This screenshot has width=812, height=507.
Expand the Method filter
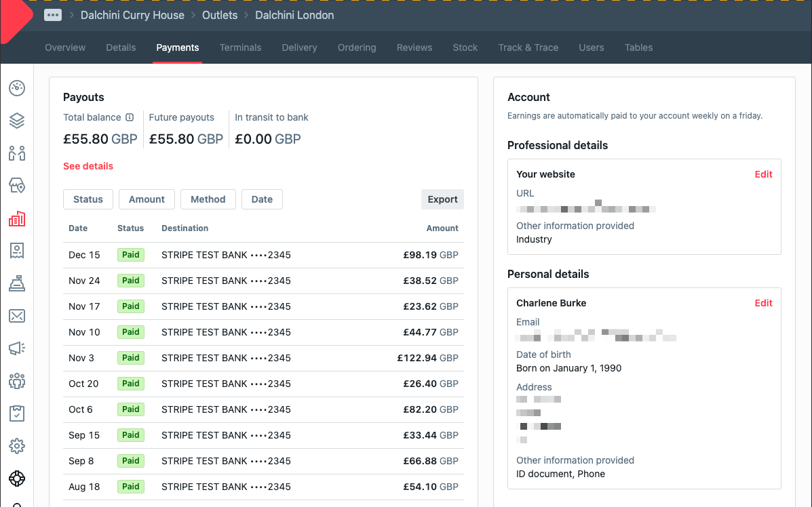(x=208, y=199)
